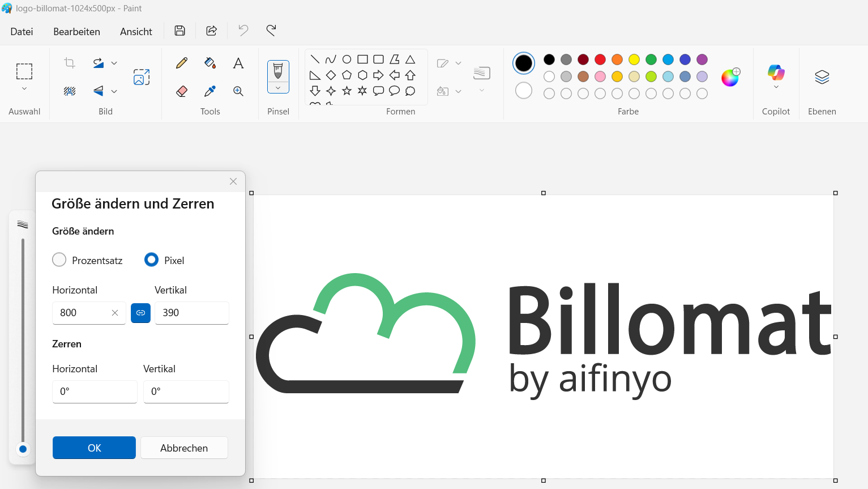Select the Fill bucket tool
This screenshot has height=489, width=868.
(210, 63)
